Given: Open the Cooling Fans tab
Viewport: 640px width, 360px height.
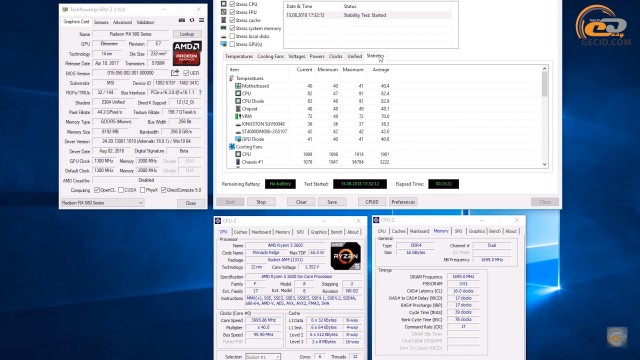Looking at the screenshot, I should [x=271, y=56].
